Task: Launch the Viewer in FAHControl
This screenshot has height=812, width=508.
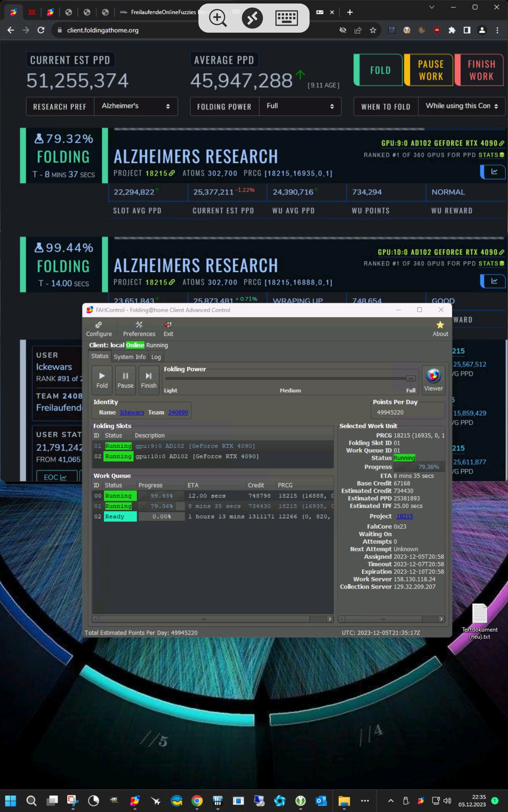Action: point(433,380)
